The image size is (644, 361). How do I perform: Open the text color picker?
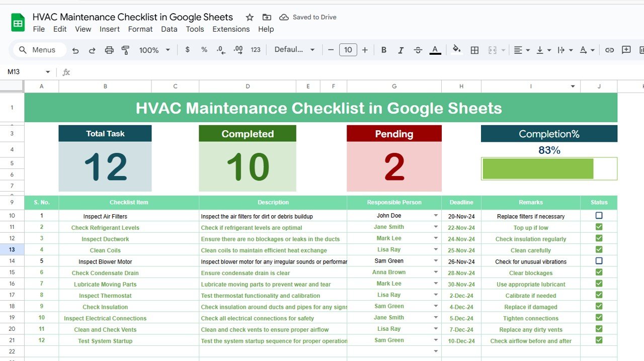point(436,50)
